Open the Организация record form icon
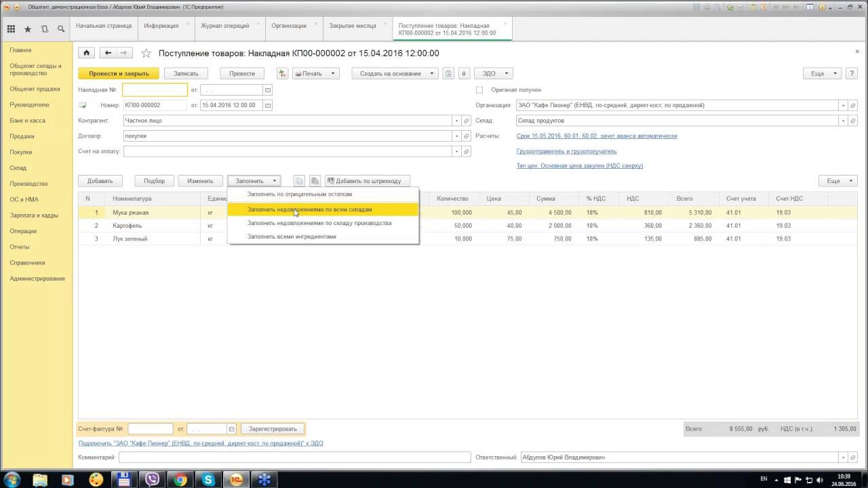The image size is (868, 488). pos(853,105)
